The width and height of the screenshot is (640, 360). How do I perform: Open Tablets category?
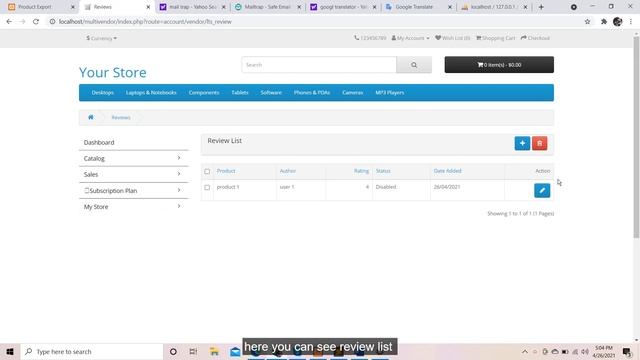240,93
